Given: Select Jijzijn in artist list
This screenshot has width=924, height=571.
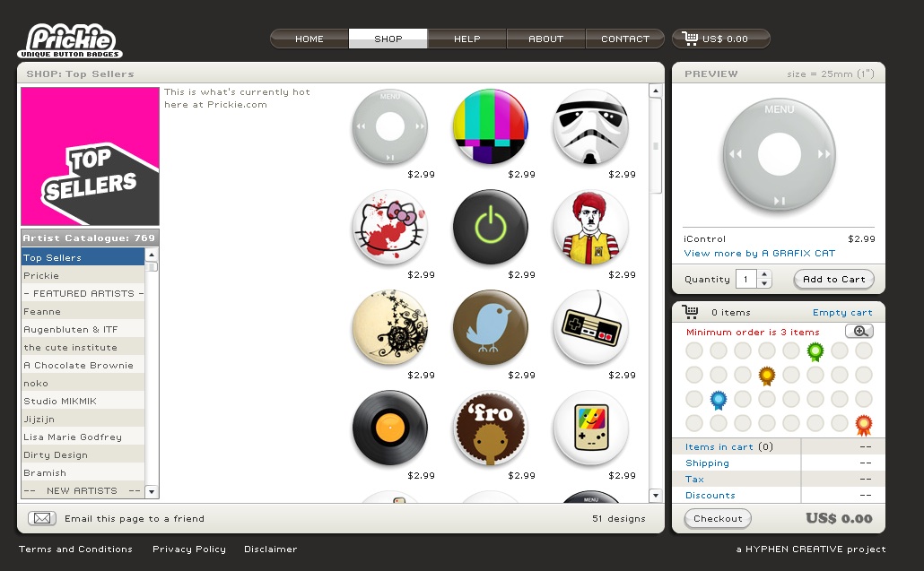Looking at the screenshot, I should tap(83, 420).
